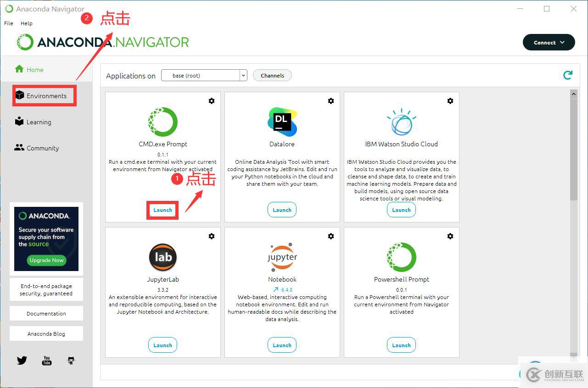Open the Documentation link

pyautogui.click(x=46, y=314)
